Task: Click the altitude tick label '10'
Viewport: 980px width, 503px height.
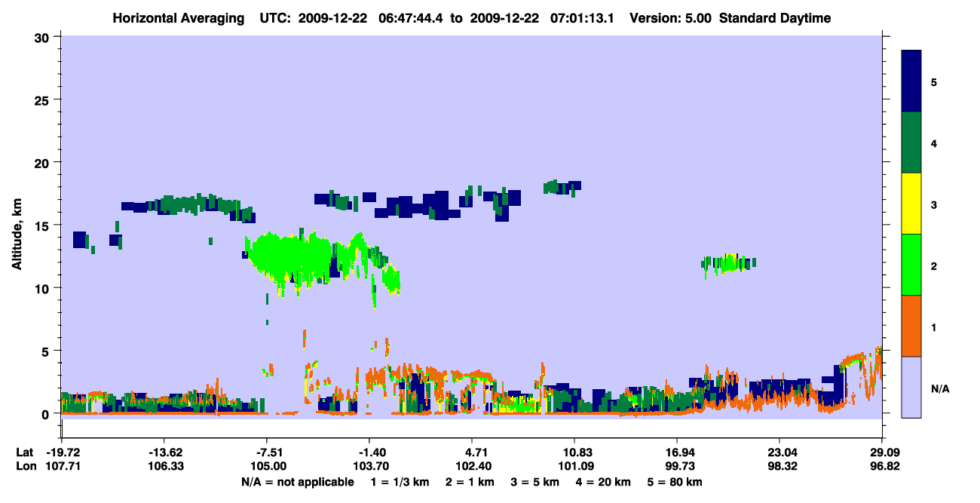Action: pyautogui.click(x=44, y=288)
